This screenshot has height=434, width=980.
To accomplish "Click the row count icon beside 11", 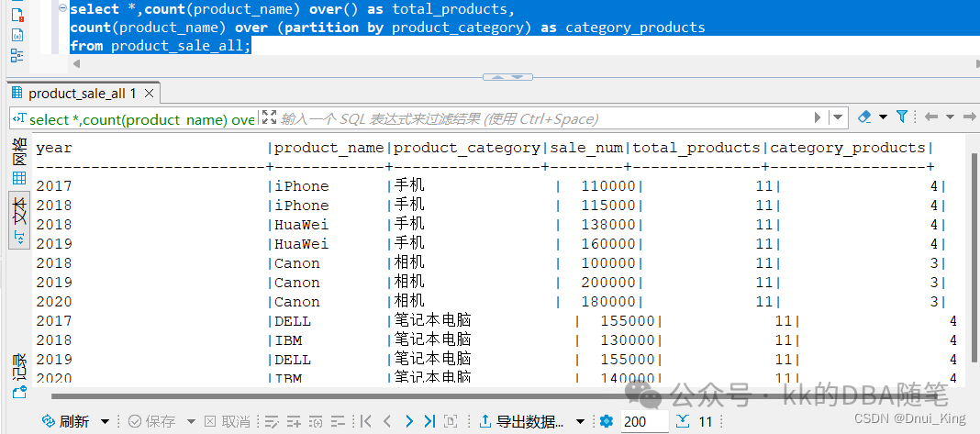I will pos(684,421).
